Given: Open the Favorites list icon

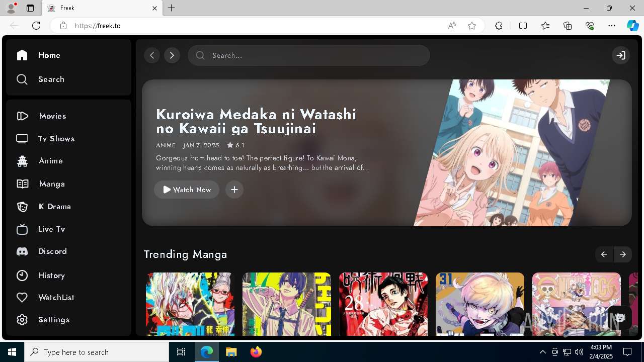Looking at the screenshot, I should tap(545, 26).
